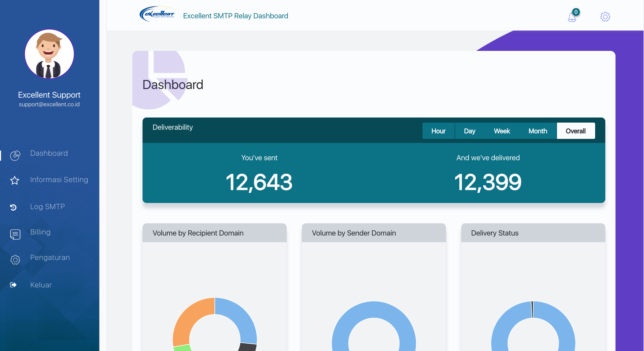The width and height of the screenshot is (644, 351).
Task: Click the Keluar logout arrow icon
Action: (x=13, y=285)
